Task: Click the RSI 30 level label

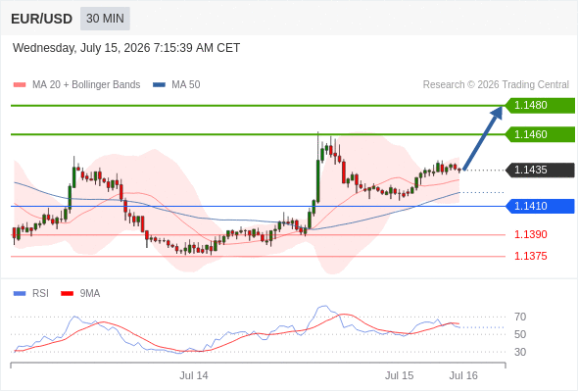Action: click(520, 352)
